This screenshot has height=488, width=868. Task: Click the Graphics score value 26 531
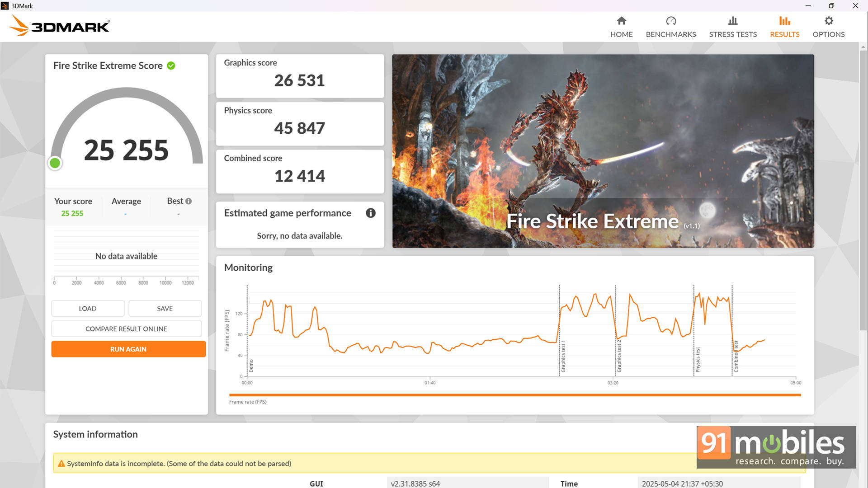[x=299, y=80]
